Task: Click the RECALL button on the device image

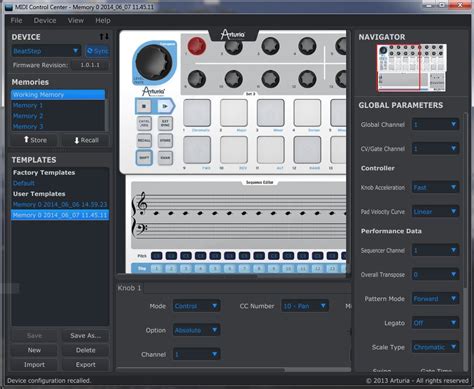Action: [x=144, y=140]
